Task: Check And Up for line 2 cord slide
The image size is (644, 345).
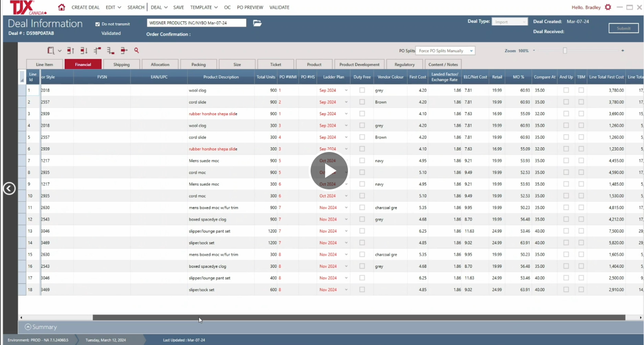Action: point(566,102)
